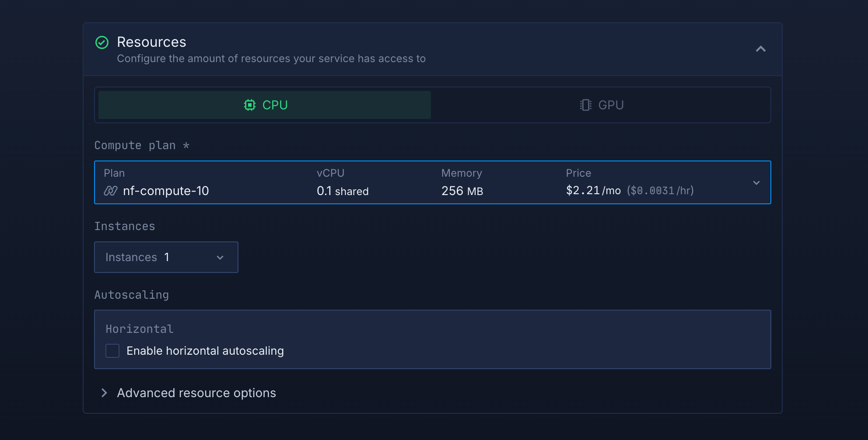868x440 pixels.
Task: Select the CPU chip icon
Action: (x=249, y=105)
